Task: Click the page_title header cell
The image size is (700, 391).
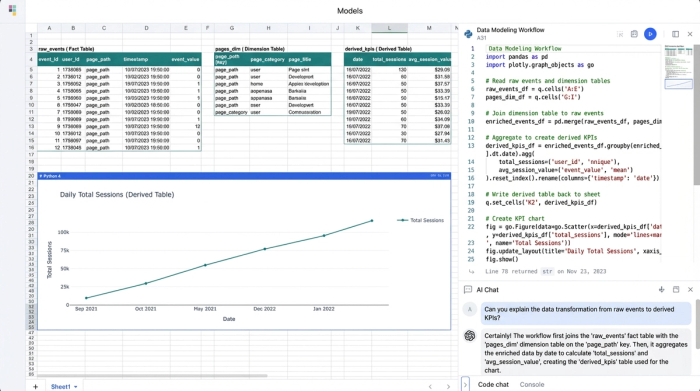Action: (x=309, y=59)
